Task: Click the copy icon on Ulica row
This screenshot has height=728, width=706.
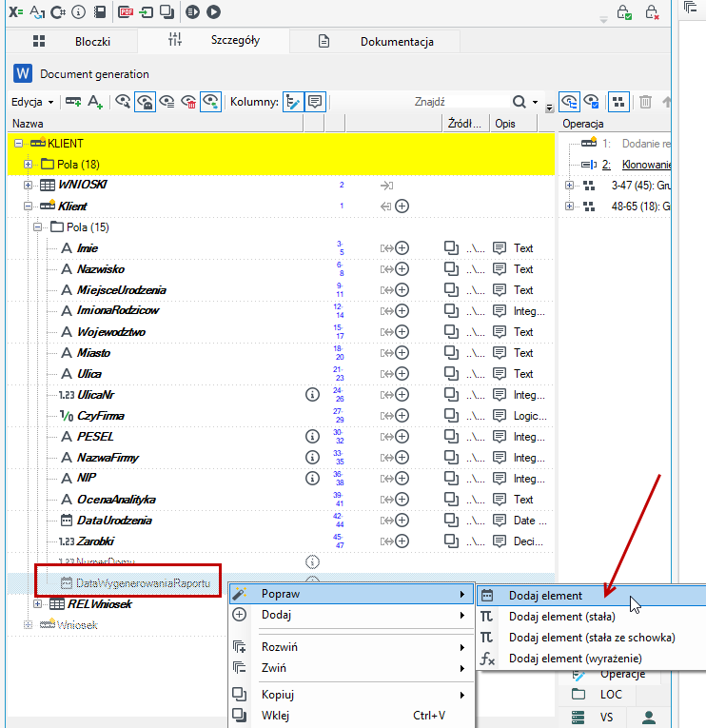Action: 451,373
